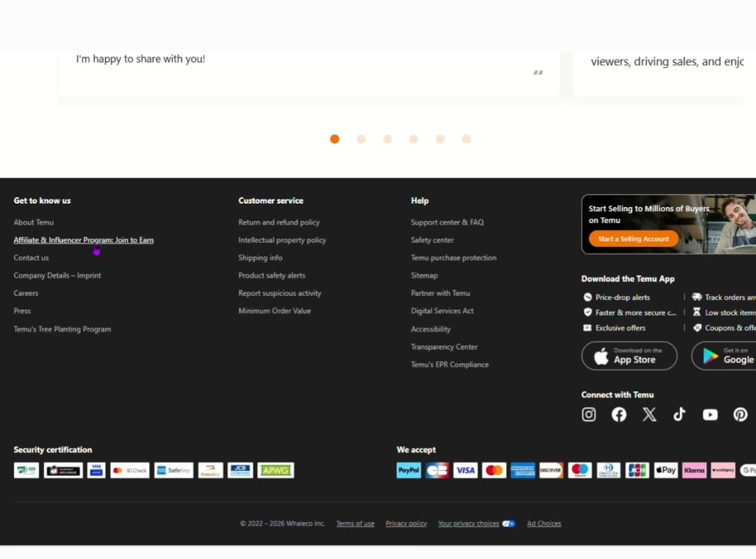This screenshot has width=756, height=559.
Task: Click the Apple Pay payment icon
Action: pyautogui.click(x=666, y=470)
